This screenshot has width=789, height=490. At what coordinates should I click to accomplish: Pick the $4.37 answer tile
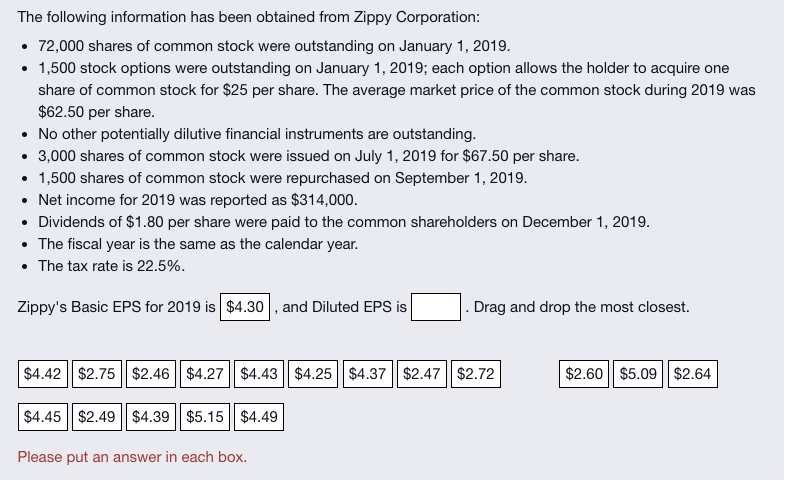(369, 375)
